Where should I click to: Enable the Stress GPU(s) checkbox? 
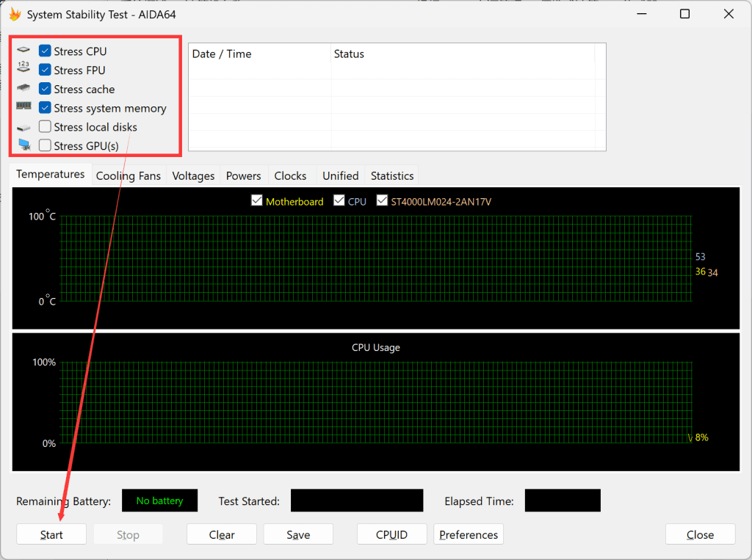tap(45, 145)
